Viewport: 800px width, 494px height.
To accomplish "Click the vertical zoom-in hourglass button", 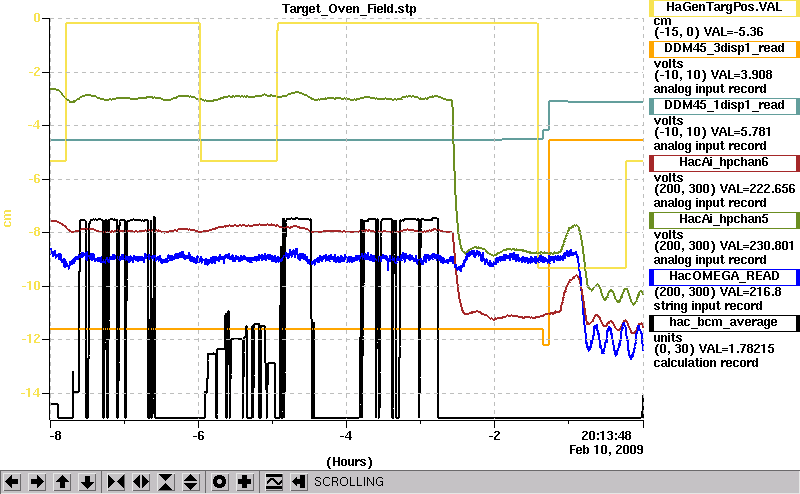I will (166, 482).
